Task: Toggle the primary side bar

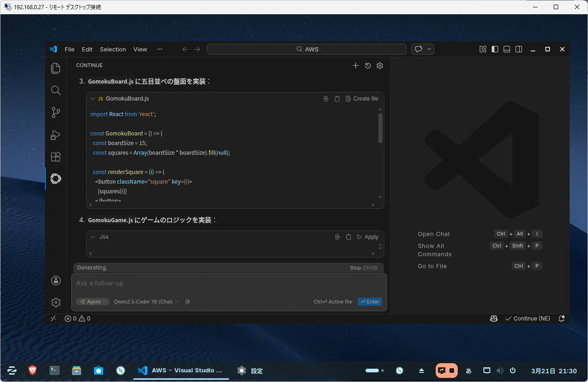Action: 495,49
